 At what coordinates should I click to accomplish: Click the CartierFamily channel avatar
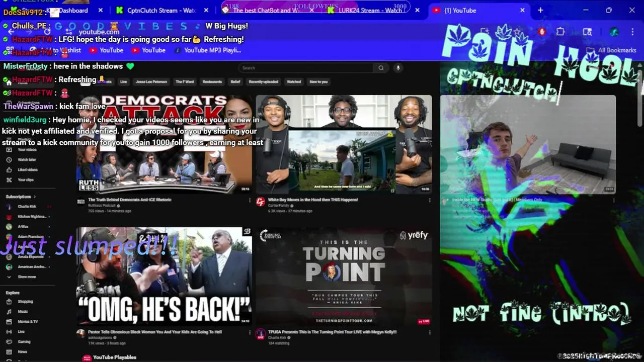(260, 202)
